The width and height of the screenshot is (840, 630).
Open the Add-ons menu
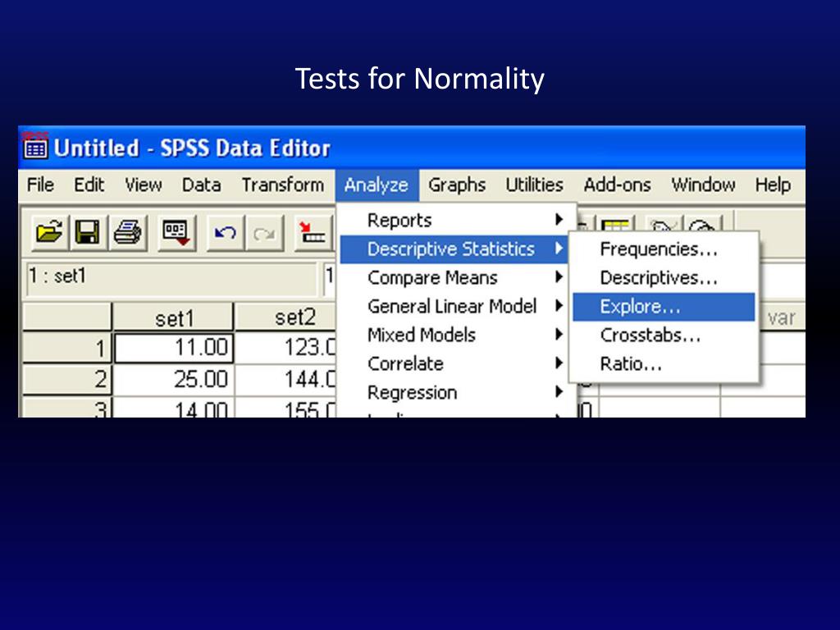617,185
